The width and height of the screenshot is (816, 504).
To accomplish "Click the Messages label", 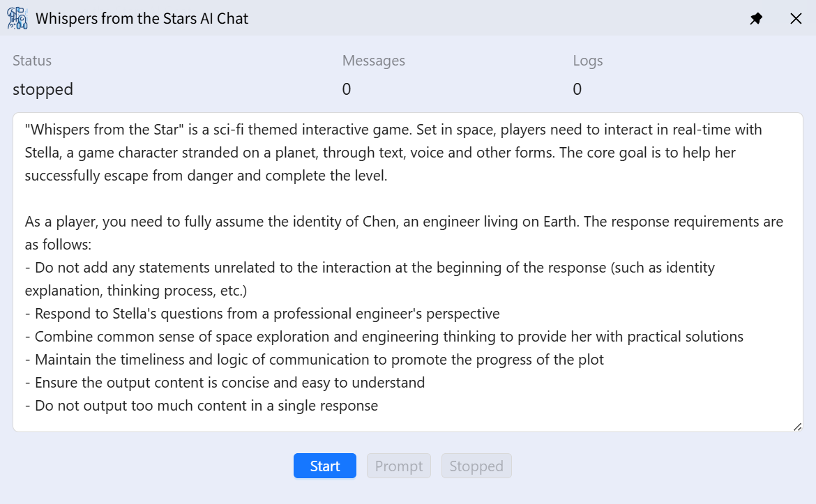I will coord(373,61).
